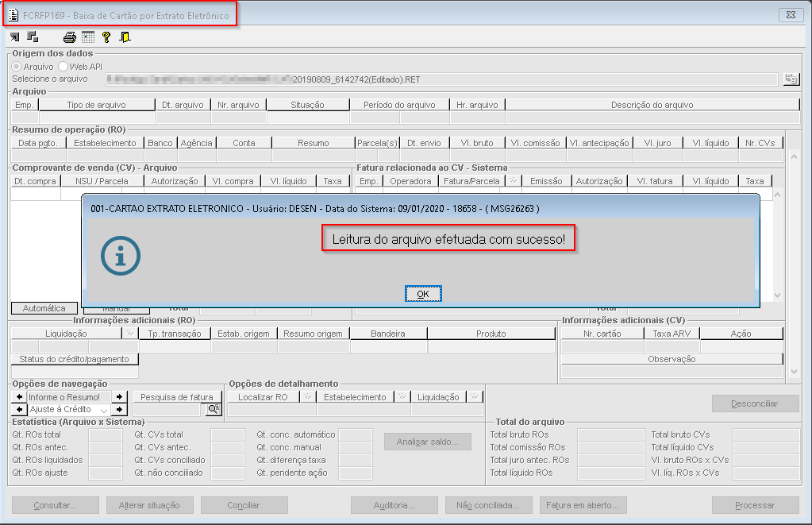Click the Bandeira column header
The height and width of the screenshot is (525, 812).
tap(388, 334)
